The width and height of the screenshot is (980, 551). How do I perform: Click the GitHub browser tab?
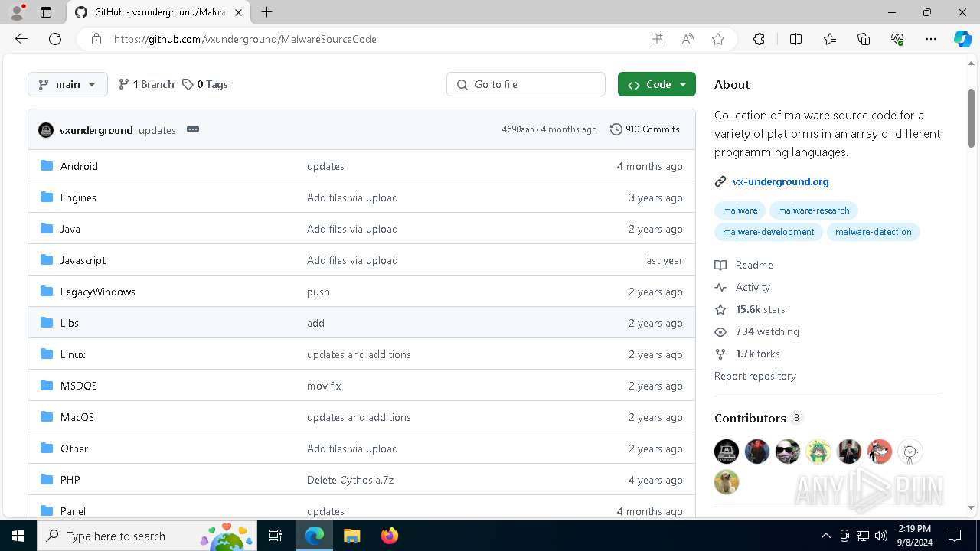pos(159,12)
